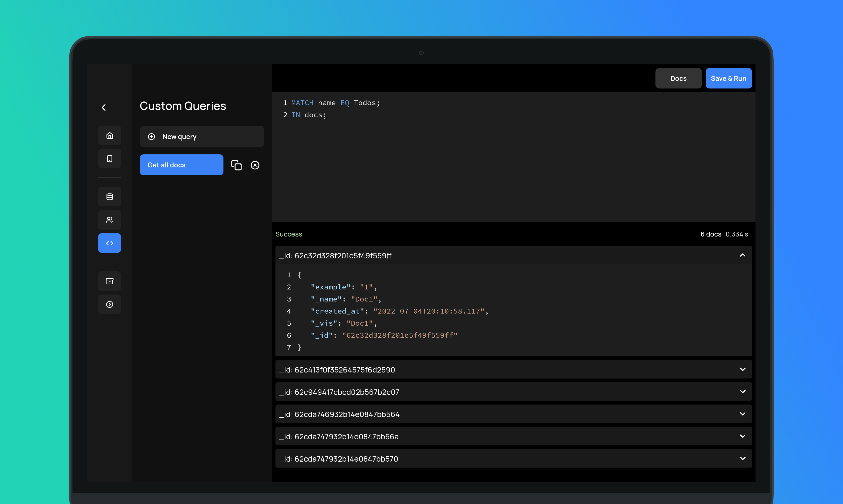This screenshot has height=504, width=843.
Task: Click the "_vis": "Doc1" JSON line
Action: (x=344, y=323)
